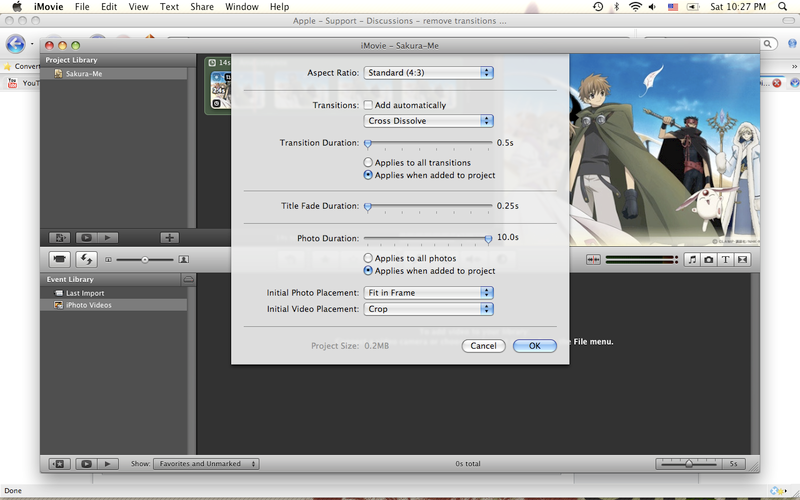Click large thumbnail size icon right of slider

(184, 260)
